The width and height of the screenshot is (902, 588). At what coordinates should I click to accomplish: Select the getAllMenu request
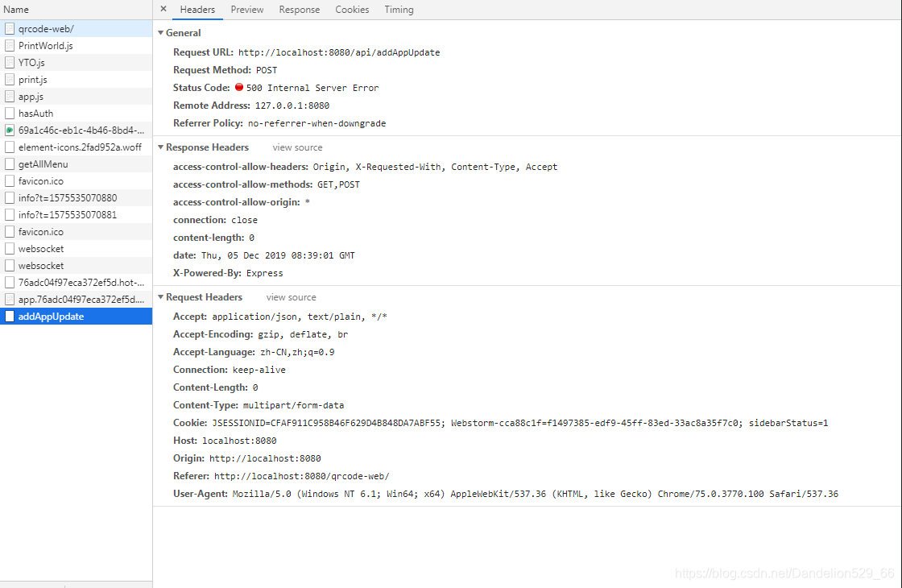coord(76,164)
